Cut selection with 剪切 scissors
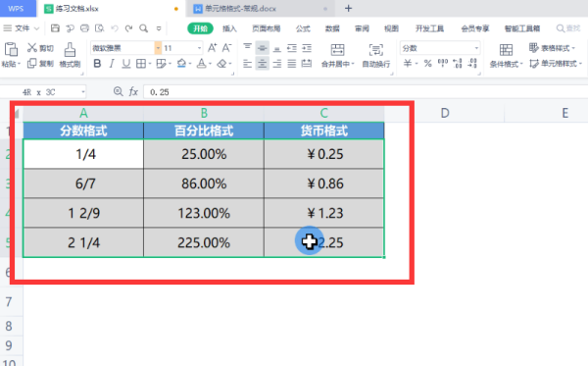 40,48
